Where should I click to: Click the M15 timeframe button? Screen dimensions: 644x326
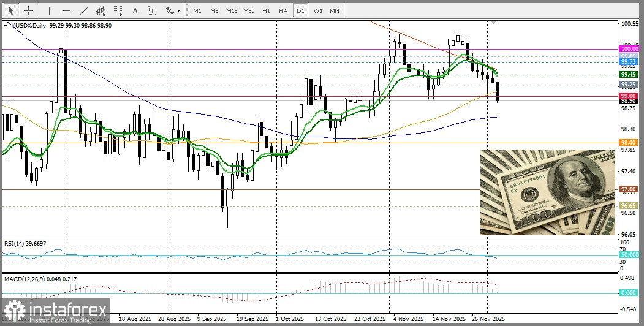pyautogui.click(x=231, y=10)
